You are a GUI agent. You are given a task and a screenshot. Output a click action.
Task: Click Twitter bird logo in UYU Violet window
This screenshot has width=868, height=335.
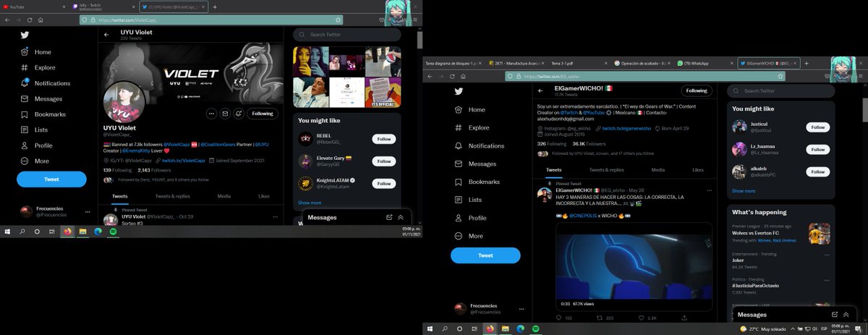click(x=25, y=34)
